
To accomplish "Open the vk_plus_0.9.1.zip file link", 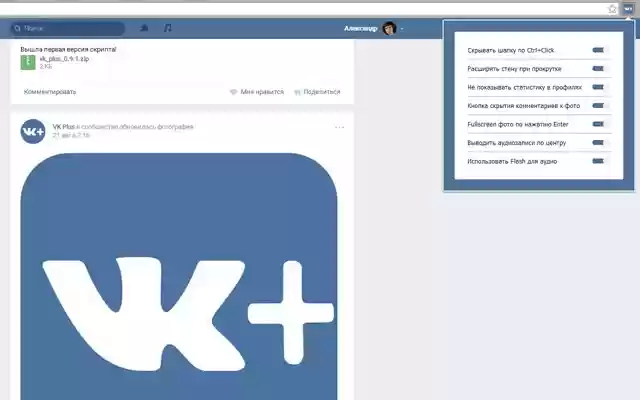I will tap(64, 59).
